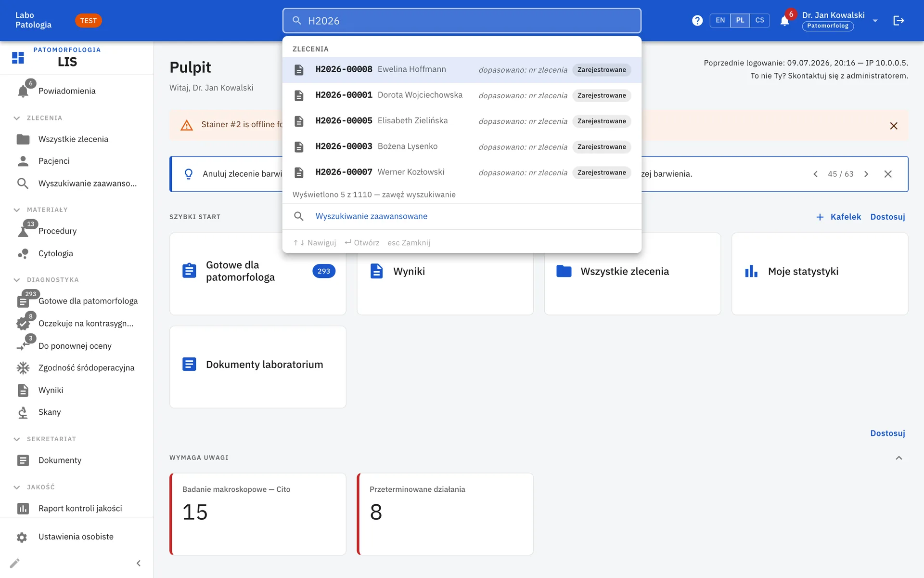The image size is (924, 578).
Task: Click the edit pencil icon at sidebar bottom
Action: [15, 563]
